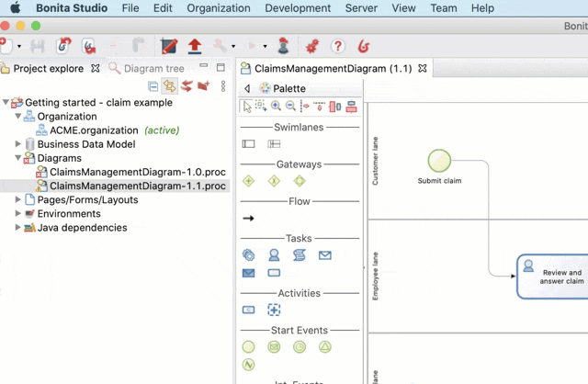Select the Start timer event icon
This screenshot has height=384, width=588.
[300, 347]
